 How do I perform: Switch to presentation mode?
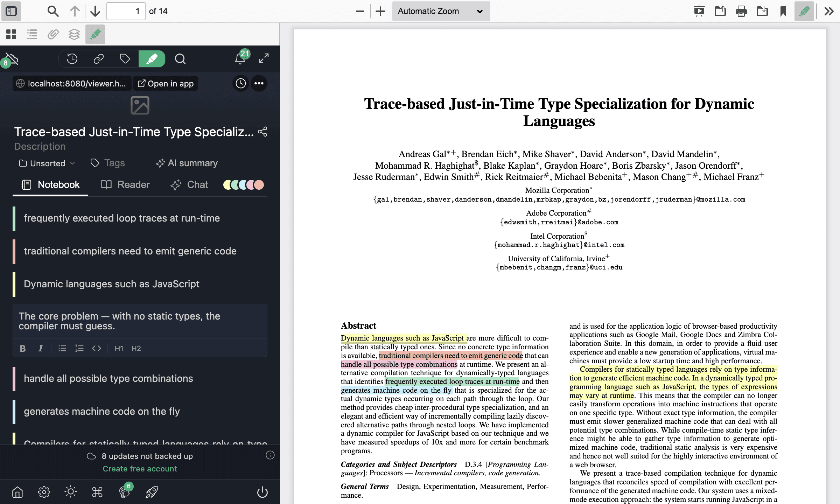(x=699, y=11)
